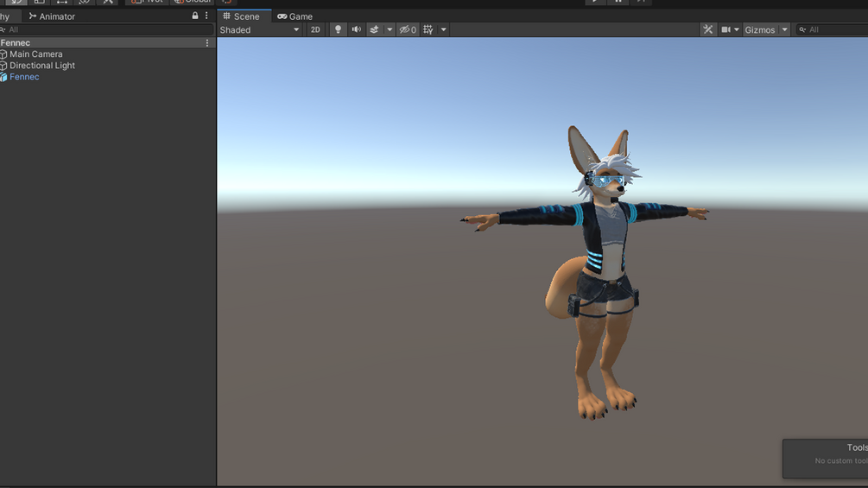Click the Tools overlay panel
Screen dimensions: 868x488
(826, 458)
